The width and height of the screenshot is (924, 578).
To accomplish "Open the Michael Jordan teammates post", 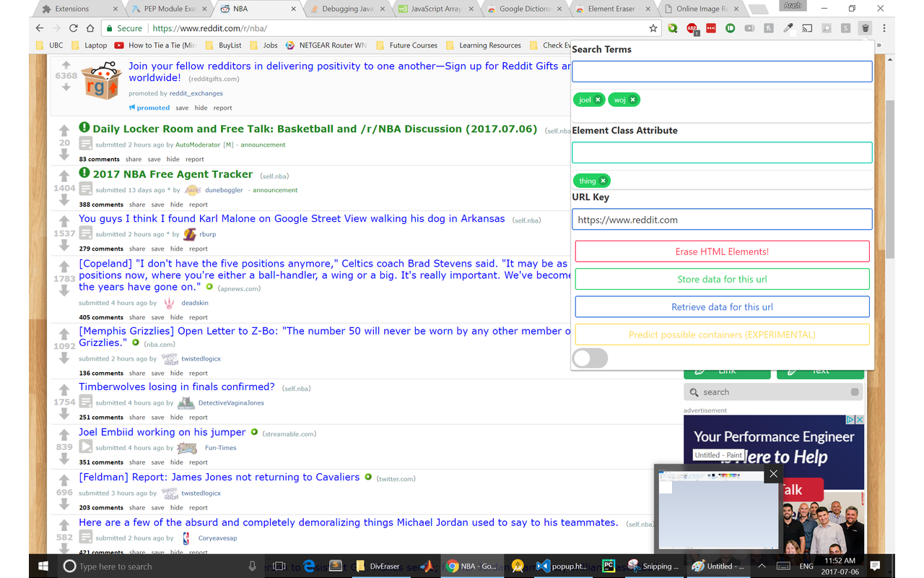I will click(349, 522).
